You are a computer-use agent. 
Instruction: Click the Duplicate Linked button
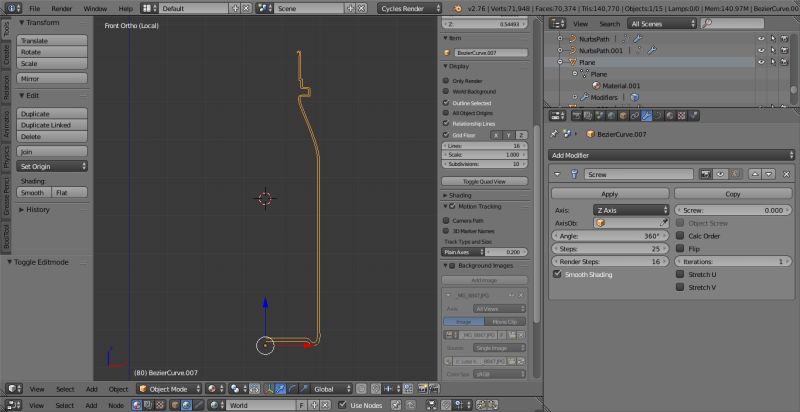pos(52,125)
